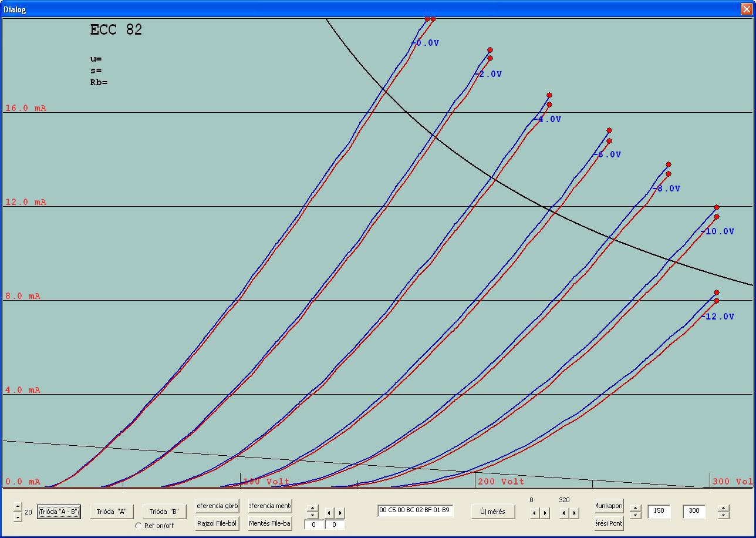
Task: Click the Mérési Pont button
Action: click(x=609, y=523)
